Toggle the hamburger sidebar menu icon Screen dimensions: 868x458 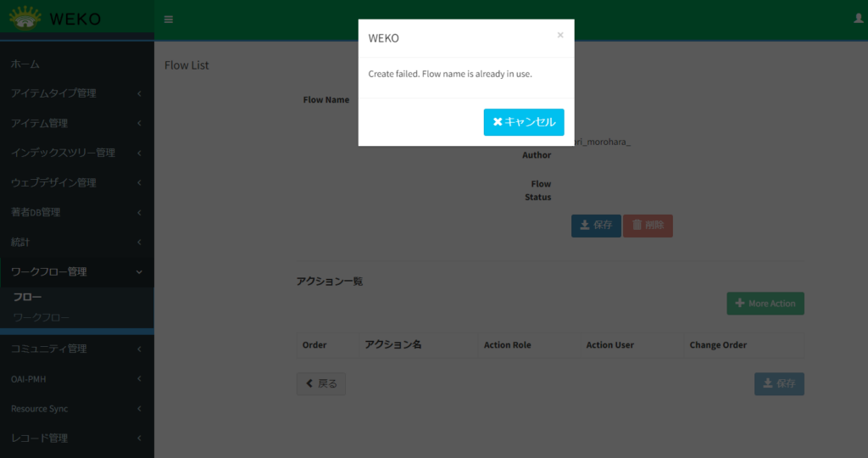click(169, 20)
